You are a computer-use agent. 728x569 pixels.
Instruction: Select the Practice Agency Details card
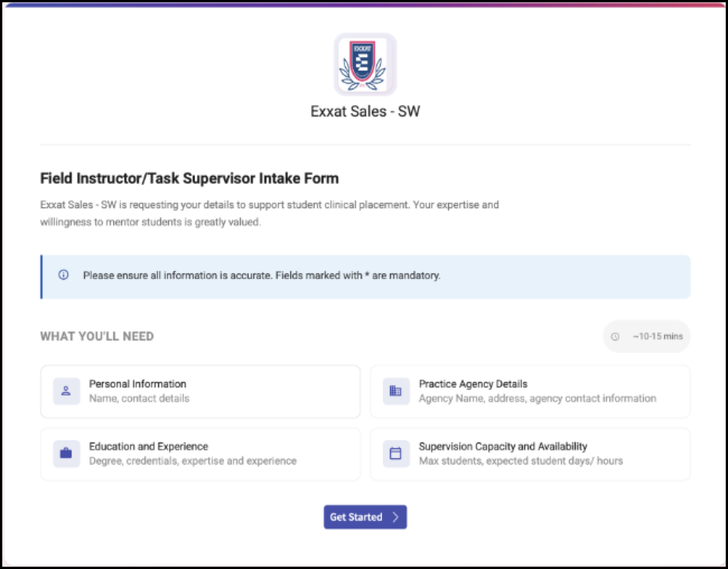tap(530, 391)
